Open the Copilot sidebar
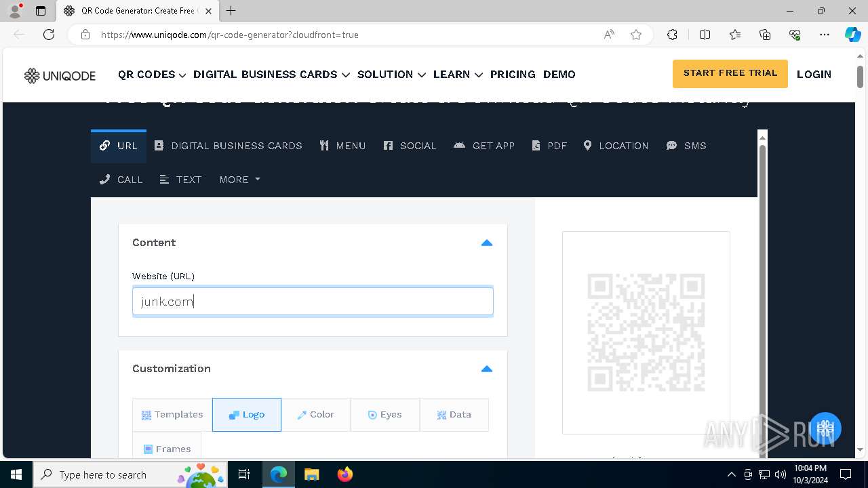 click(852, 35)
